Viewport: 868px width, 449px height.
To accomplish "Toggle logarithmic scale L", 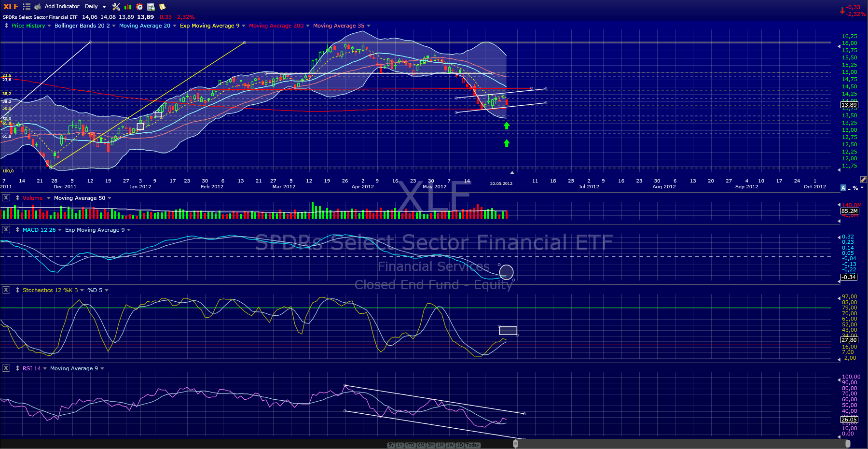I will pos(849,188).
